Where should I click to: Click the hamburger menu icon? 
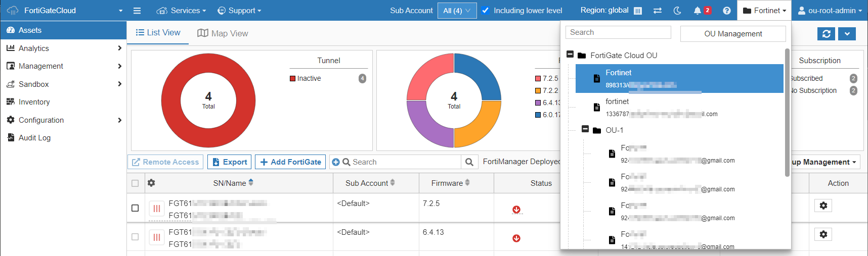[x=137, y=11]
